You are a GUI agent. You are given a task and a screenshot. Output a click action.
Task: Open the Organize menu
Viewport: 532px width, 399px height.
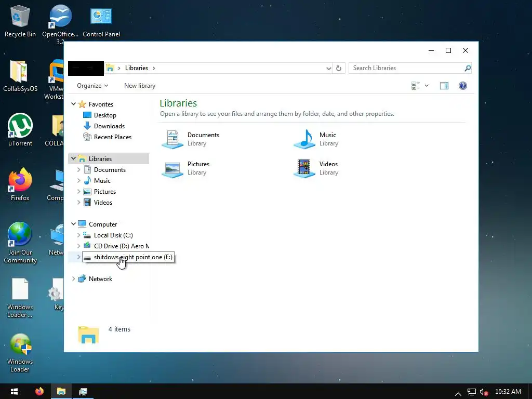(92, 86)
